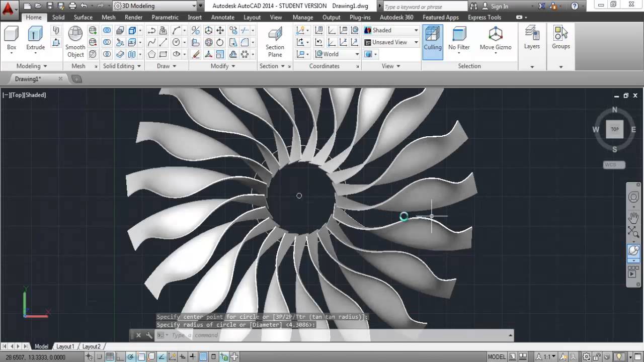644x362 pixels.
Task: Expand the Unsaved View dropdown
Action: [391, 42]
